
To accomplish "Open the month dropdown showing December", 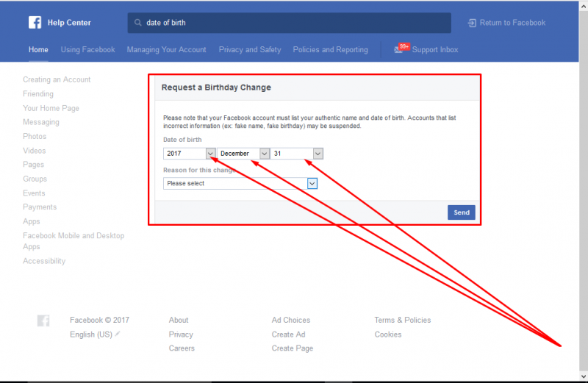I will 243,154.
